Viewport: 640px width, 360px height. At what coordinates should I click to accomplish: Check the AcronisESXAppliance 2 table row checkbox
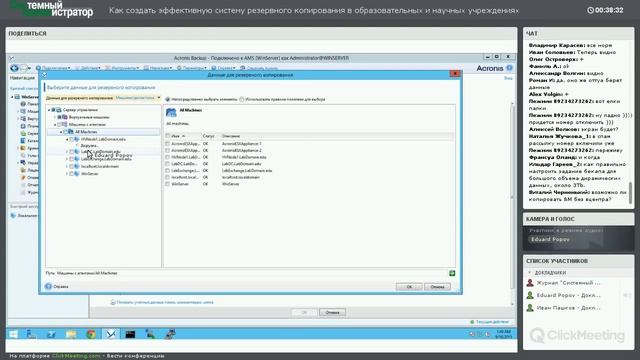tap(167, 150)
